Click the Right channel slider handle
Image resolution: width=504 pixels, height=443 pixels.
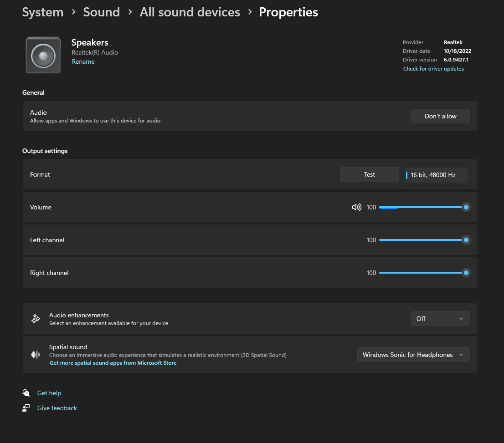(x=466, y=273)
